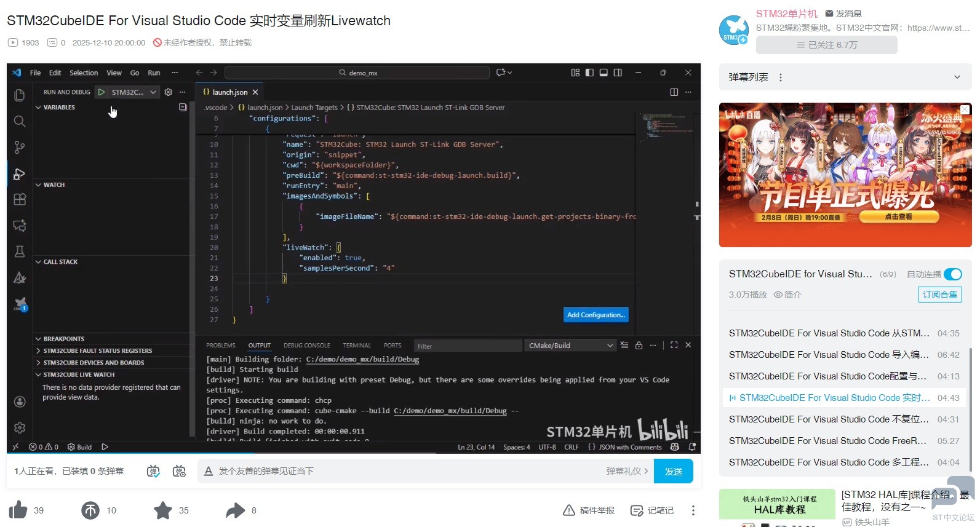Open the STM32 extension icon with badge

pos(20,304)
